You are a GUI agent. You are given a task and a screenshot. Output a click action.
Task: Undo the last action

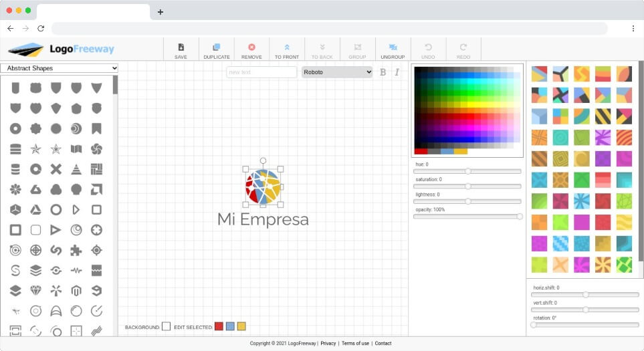point(428,51)
